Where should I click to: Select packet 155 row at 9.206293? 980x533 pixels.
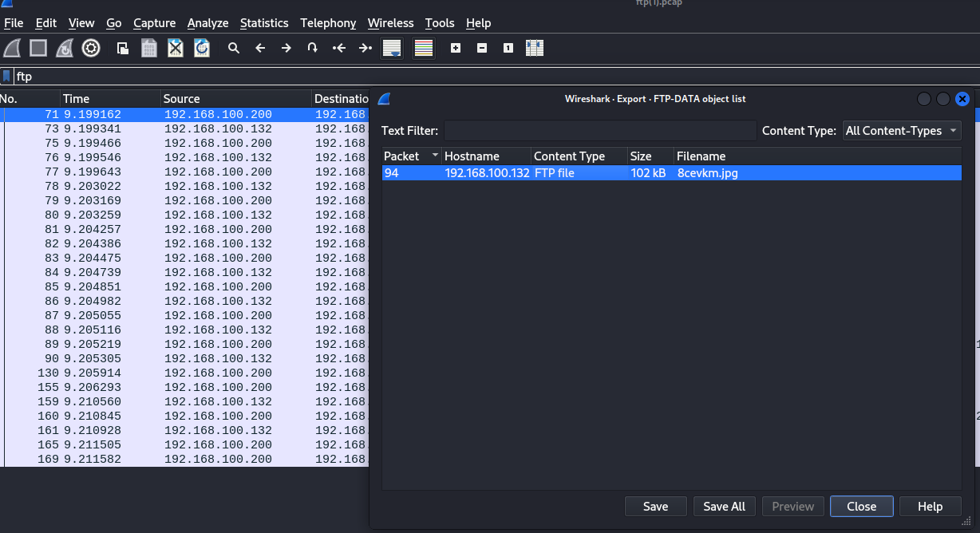184,388
